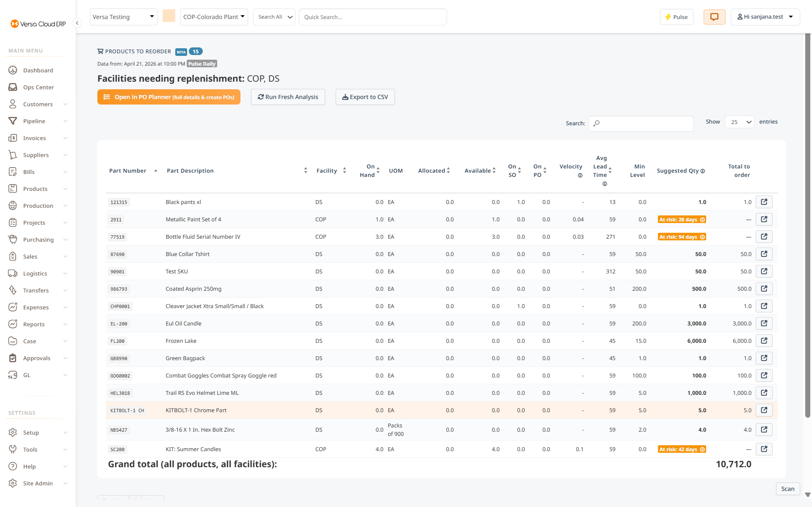Open the COP-Colorado Plant facility dropdown

[214, 17]
